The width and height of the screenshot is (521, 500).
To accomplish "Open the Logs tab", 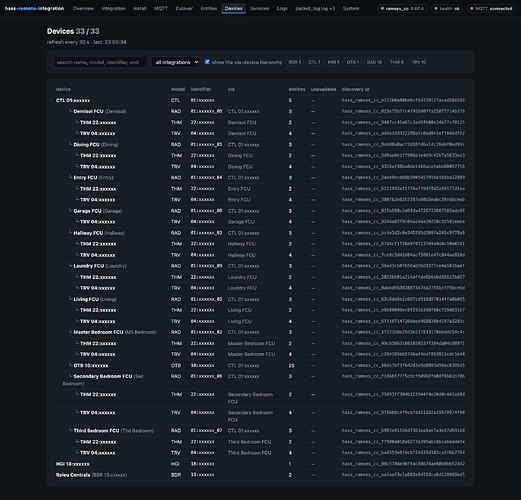I will pyautogui.click(x=282, y=9).
